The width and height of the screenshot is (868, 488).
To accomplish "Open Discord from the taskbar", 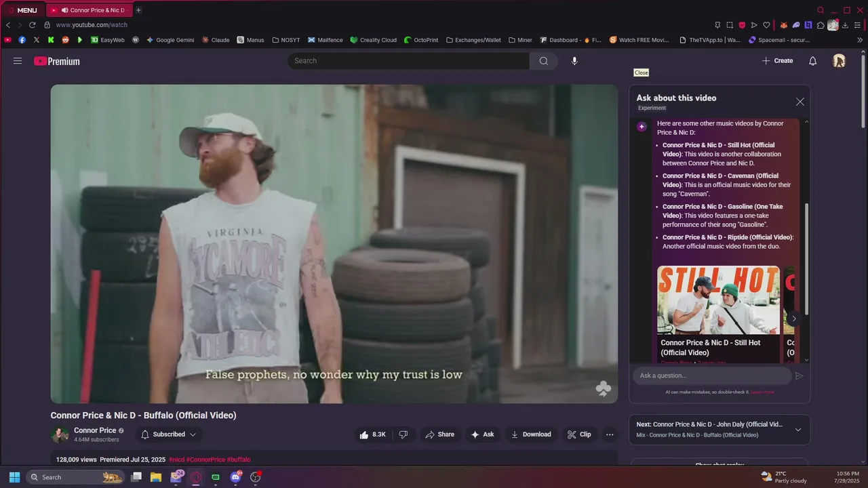I will pyautogui.click(x=235, y=477).
